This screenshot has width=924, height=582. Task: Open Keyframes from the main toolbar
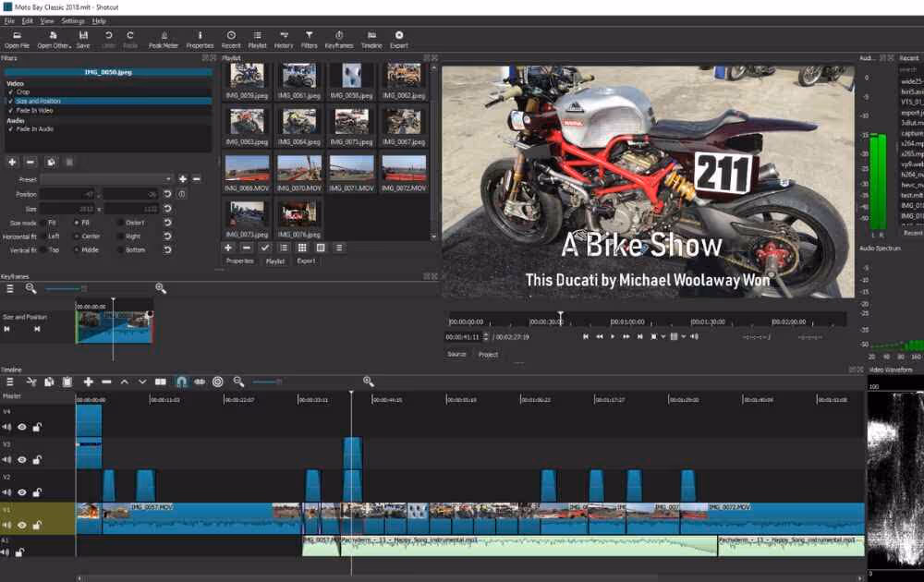[x=339, y=40]
